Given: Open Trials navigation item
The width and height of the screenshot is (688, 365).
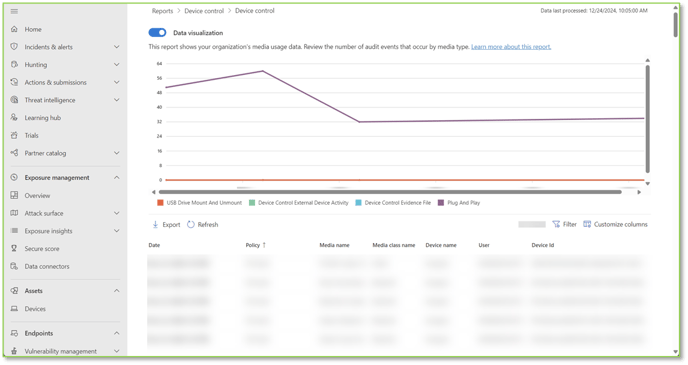Looking at the screenshot, I should [x=32, y=135].
